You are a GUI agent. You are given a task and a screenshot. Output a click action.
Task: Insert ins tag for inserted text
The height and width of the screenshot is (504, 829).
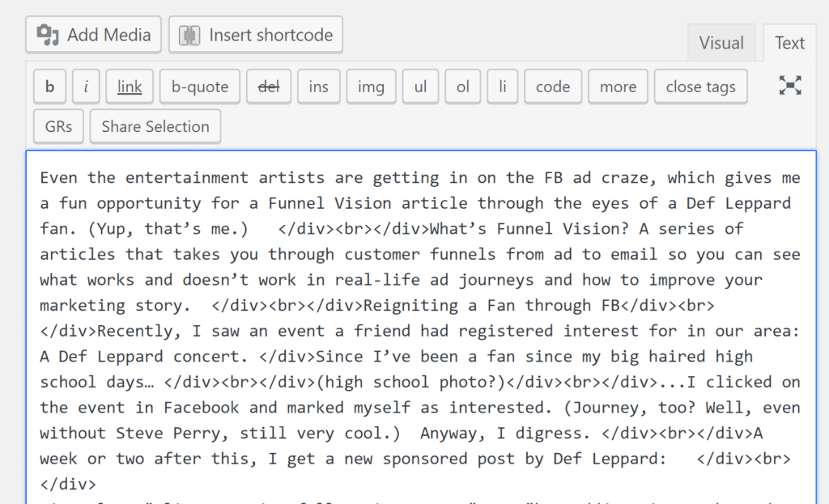pyautogui.click(x=319, y=87)
